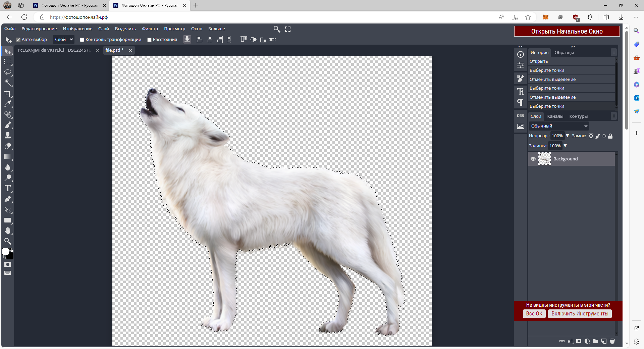Image resolution: width=644 pixels, height=349 pixels.
Task: Select the Eraser tool
Action: point(8,146)
